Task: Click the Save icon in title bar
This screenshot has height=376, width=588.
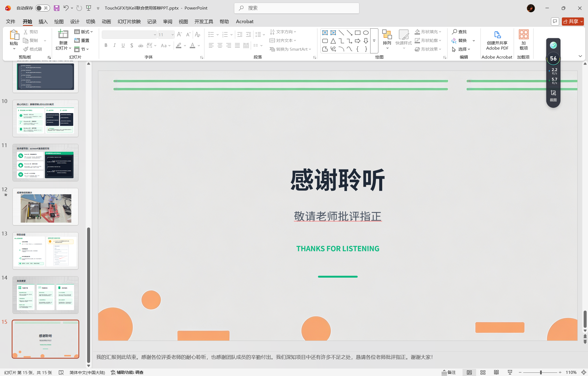Action: point(56,8)
